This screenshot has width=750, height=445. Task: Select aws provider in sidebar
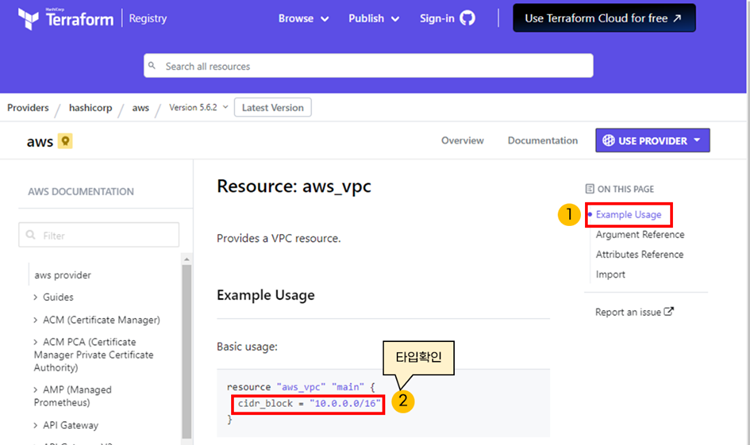(x=63, y=275)
